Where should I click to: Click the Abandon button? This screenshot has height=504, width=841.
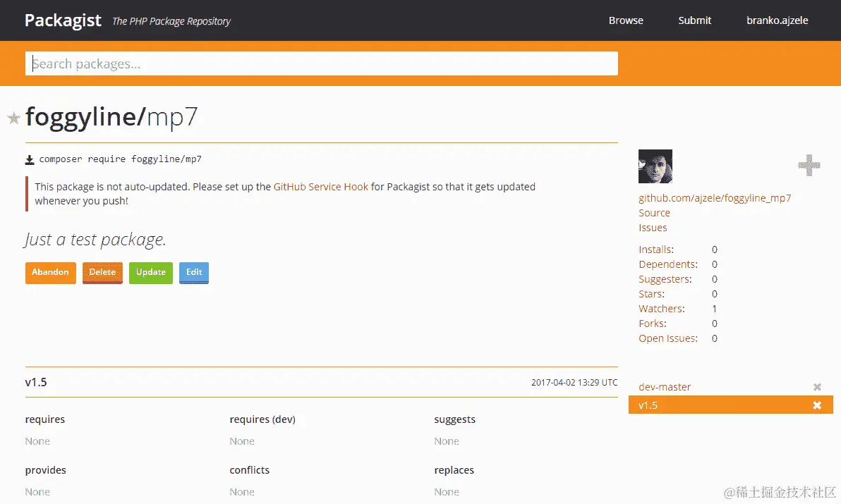[50, 273]
